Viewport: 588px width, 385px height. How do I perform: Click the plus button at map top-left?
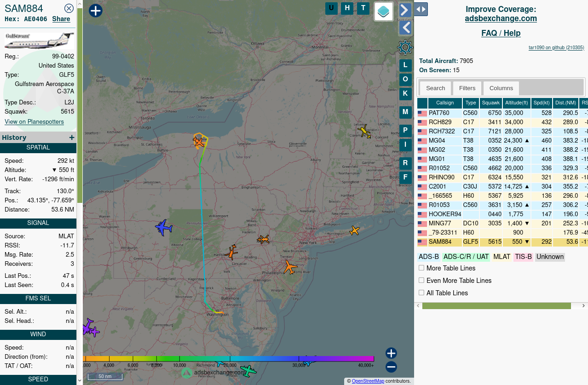click(x=95, y=11)
